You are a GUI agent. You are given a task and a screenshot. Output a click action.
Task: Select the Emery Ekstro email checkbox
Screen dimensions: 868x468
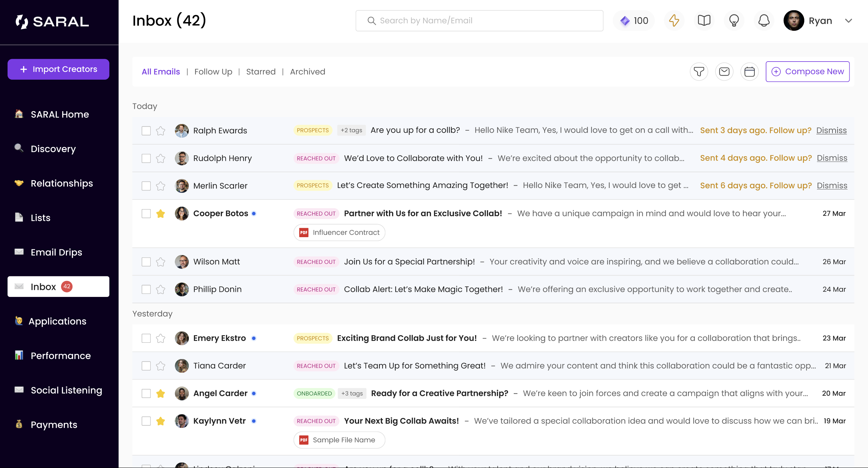[x=146, y=338]
